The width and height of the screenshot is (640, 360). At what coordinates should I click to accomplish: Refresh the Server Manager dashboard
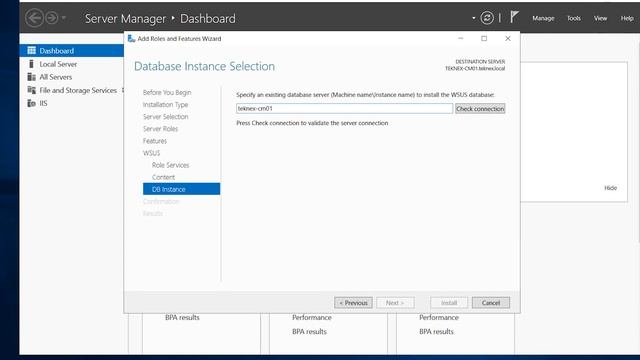(x=487, y=18)
